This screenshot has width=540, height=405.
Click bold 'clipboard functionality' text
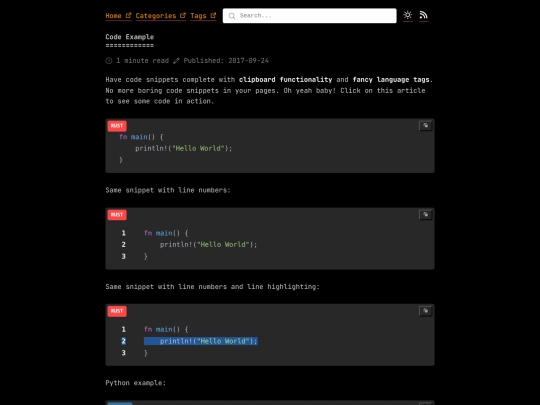click(x=285, y=80)
